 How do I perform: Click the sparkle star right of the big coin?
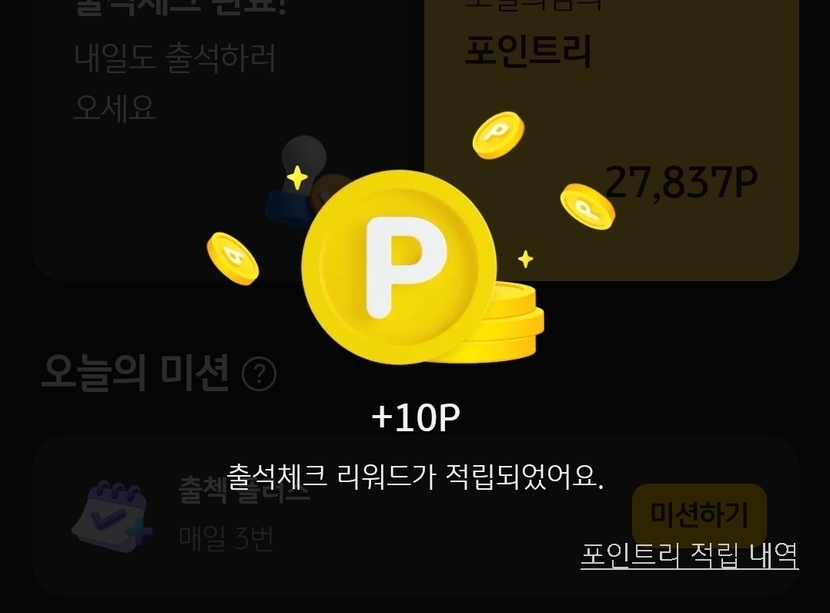pos(525,259)
